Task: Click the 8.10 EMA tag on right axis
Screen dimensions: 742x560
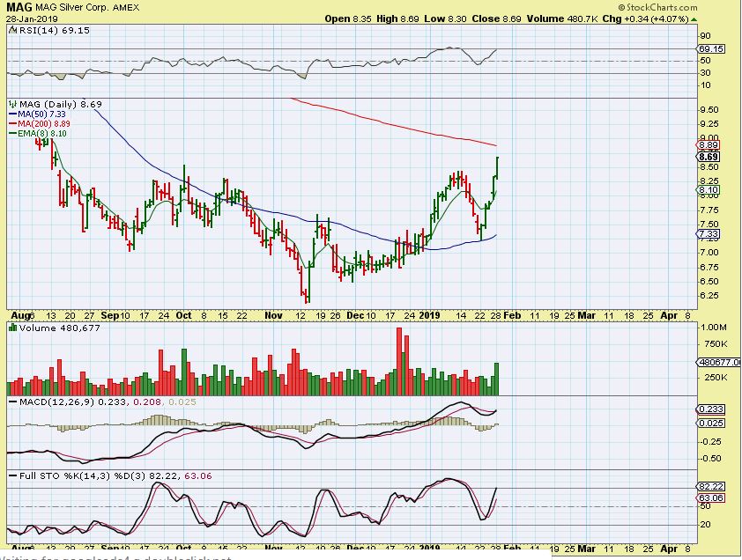Action: (709, 190)
